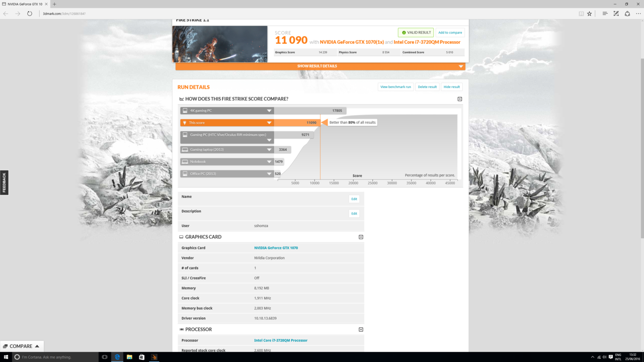Screen dimensions: 644x362
Task: Open the volume tray icon
Action: point(604,357)
